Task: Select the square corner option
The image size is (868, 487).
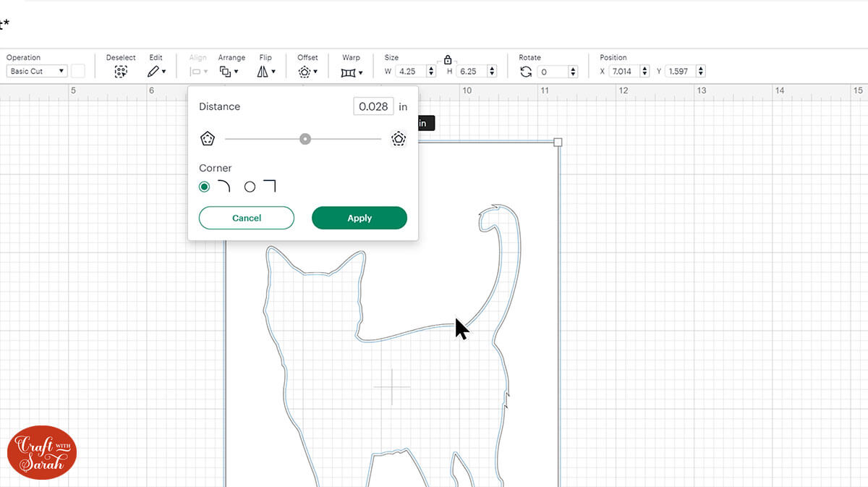Action: tap(250, 187)
